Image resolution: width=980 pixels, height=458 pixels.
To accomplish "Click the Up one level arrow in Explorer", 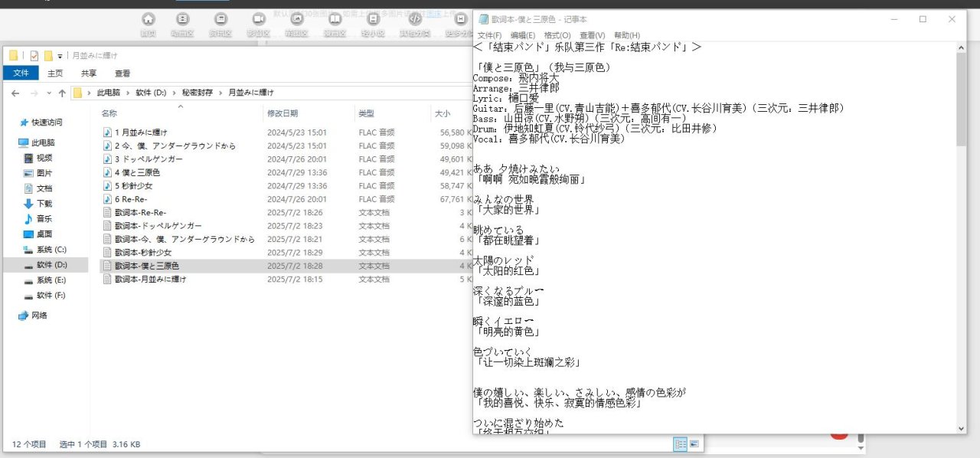I will (x=62, y=93).
